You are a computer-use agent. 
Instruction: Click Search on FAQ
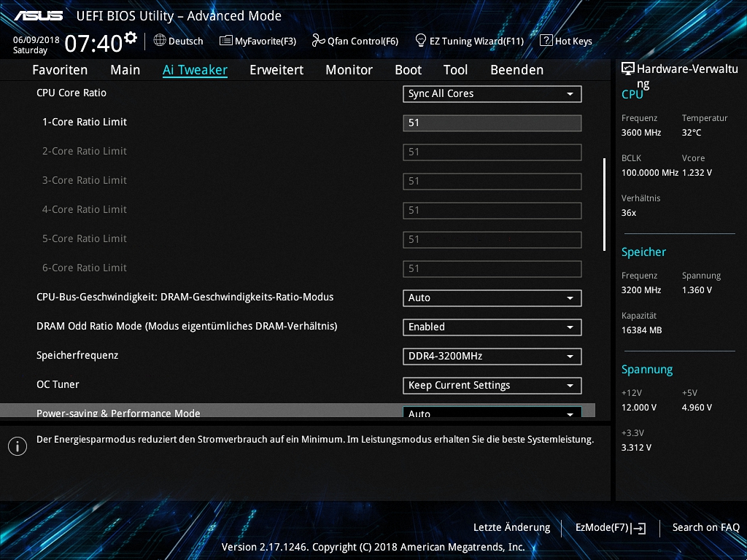click(x=705, y=528)
